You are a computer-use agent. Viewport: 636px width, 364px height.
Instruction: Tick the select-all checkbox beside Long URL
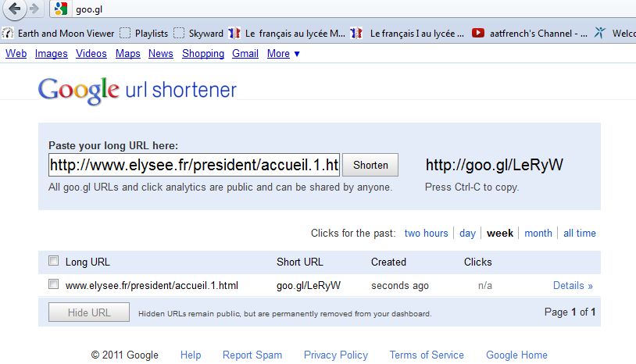click(54, 261)
